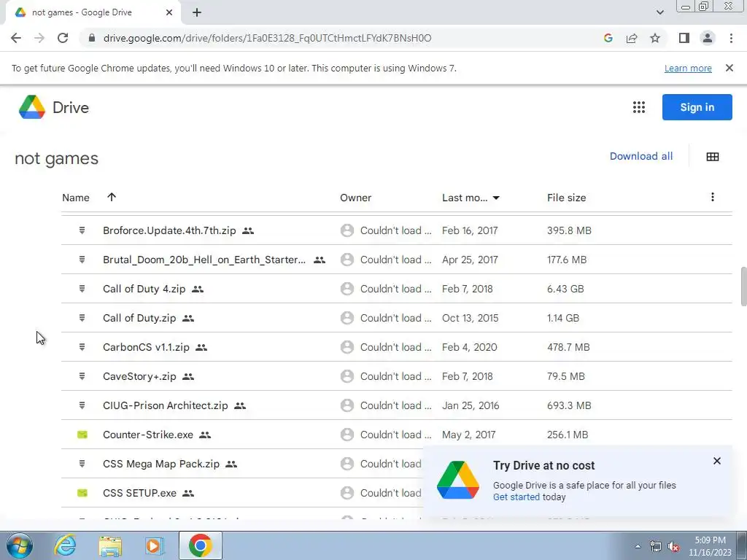
Task: Click the 6.43 GB file size value
Action: tap(565, 289)
